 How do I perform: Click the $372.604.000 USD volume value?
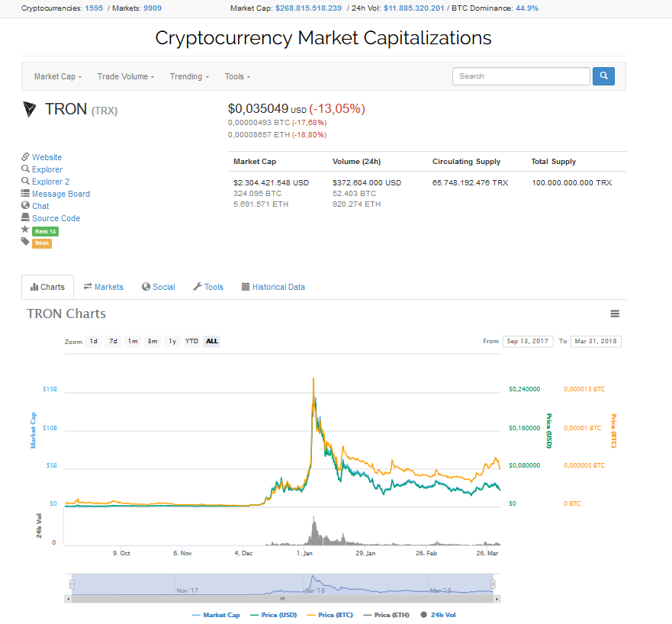[367, 183]
